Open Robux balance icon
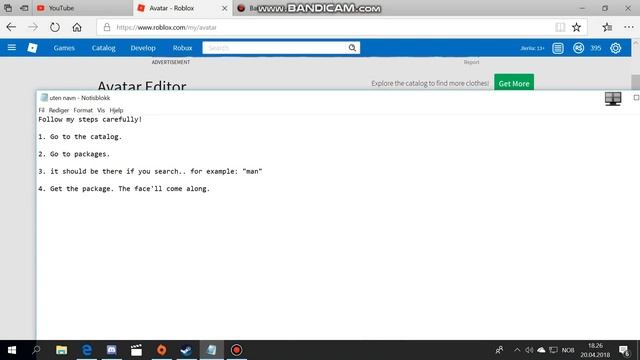The image size is (640, 360). [x=578, y=48]
